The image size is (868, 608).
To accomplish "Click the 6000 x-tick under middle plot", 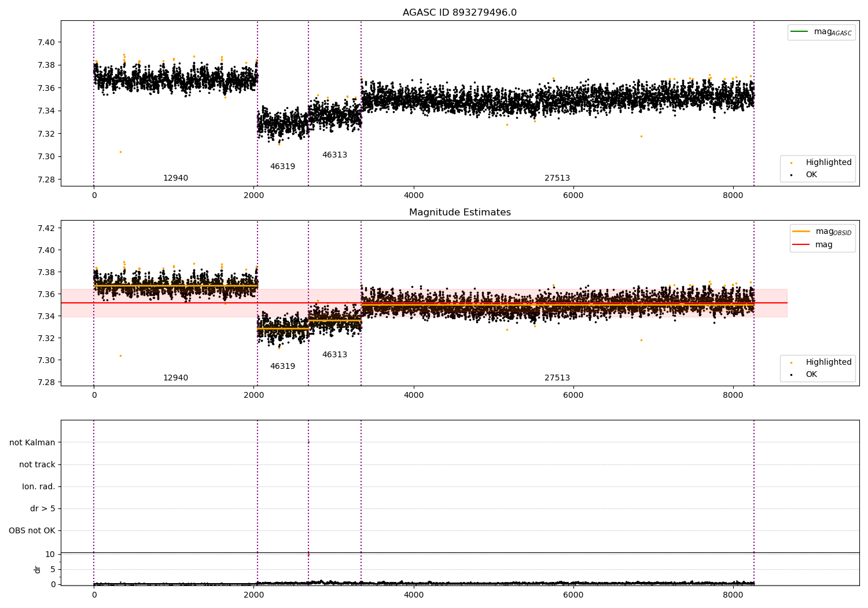I will pos(573,395).
